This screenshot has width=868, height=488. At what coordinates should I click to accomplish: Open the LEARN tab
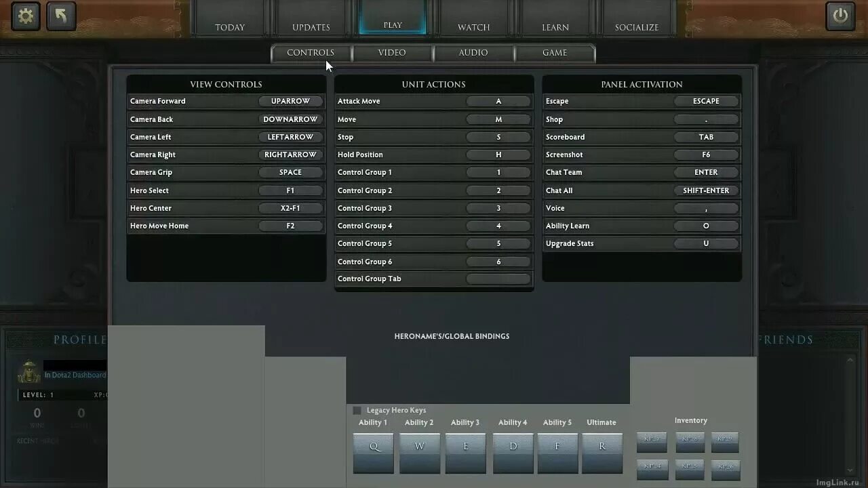coord(555,18)
